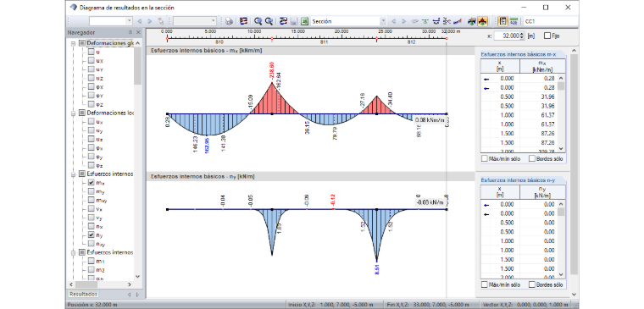Click the first magnifier zoom icon

click(x=258, y=21)
